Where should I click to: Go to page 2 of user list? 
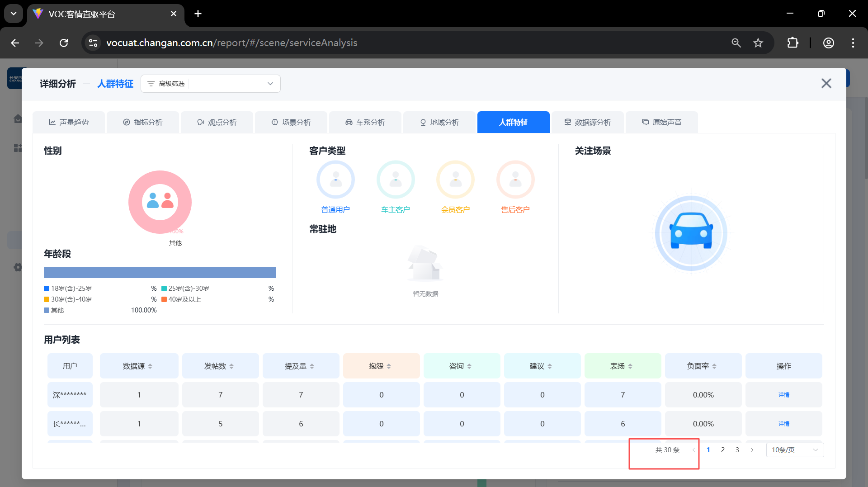tap(723, 450)
